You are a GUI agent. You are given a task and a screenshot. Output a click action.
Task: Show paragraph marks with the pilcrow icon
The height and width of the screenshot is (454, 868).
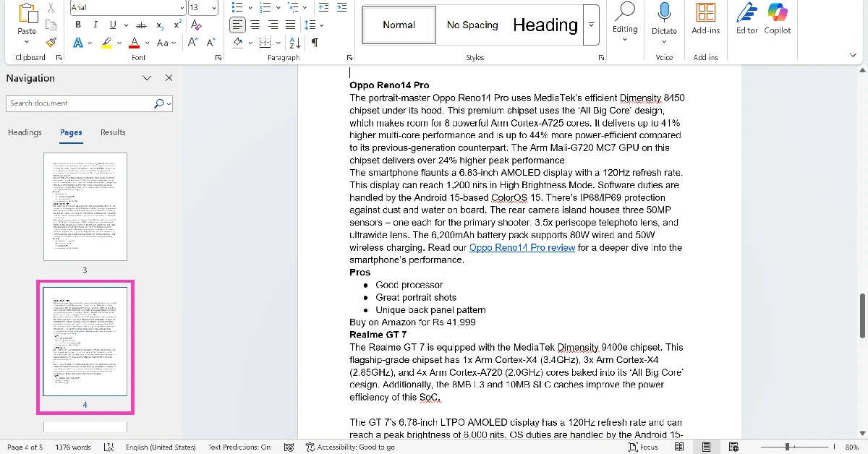click(x=313, y=42)
